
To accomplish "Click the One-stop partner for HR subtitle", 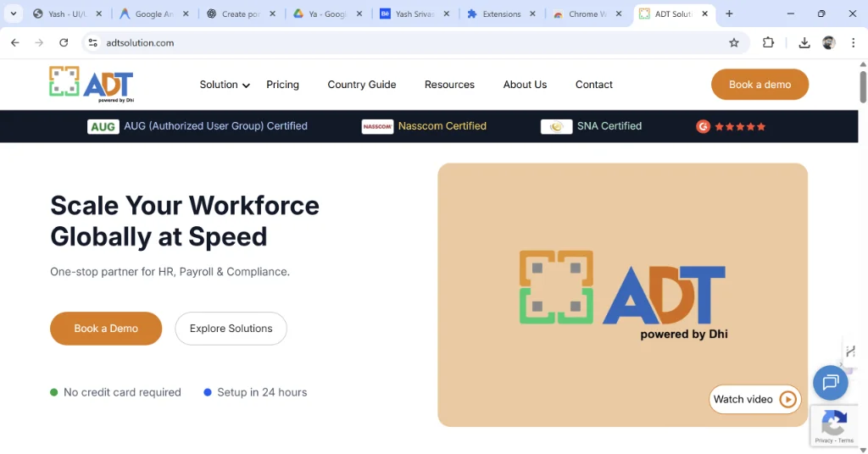I will pyautogui.click(x=170, y=272).
